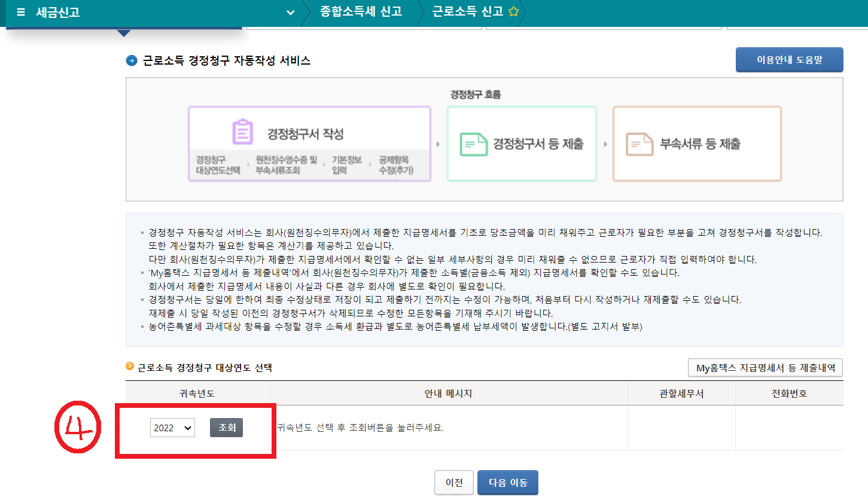The image size is (868, 497).
Task: Click the blue arrow icon beside the service title
Action: click(132, 60)
